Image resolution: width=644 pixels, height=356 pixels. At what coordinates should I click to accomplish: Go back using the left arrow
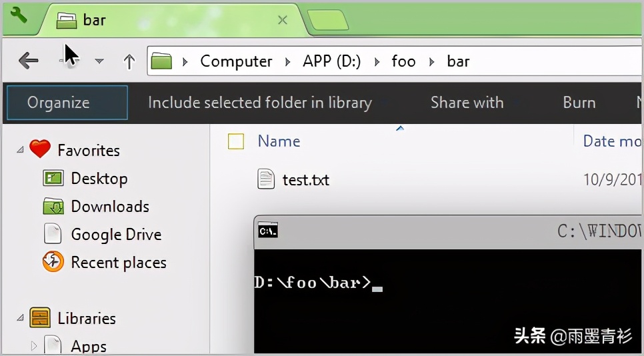pos(29,61)
